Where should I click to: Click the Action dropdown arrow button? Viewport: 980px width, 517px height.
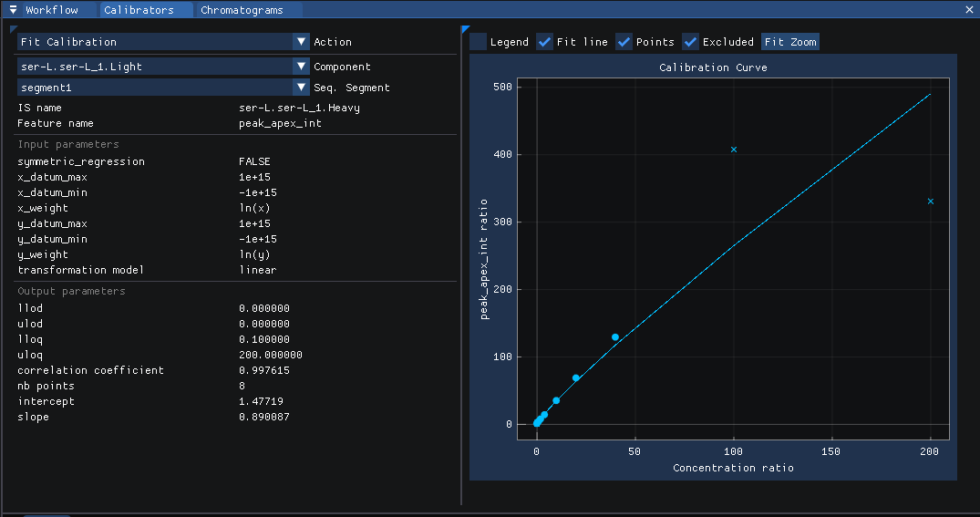coord(301,42)
